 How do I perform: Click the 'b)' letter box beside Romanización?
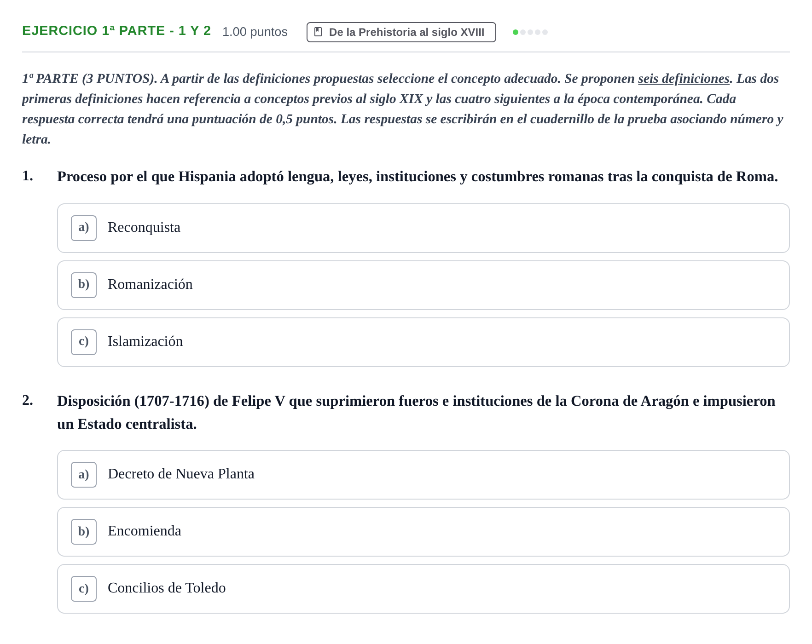tap(84, 285)
